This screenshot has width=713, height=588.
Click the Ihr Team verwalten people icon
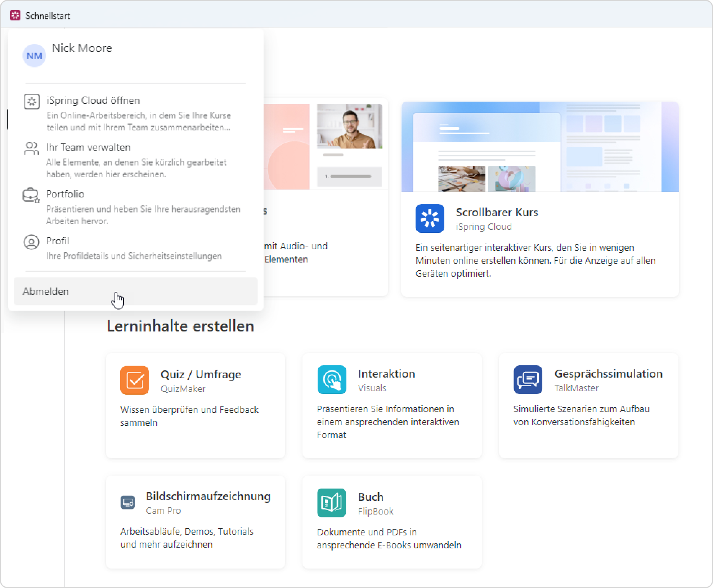tap(31, 148)
